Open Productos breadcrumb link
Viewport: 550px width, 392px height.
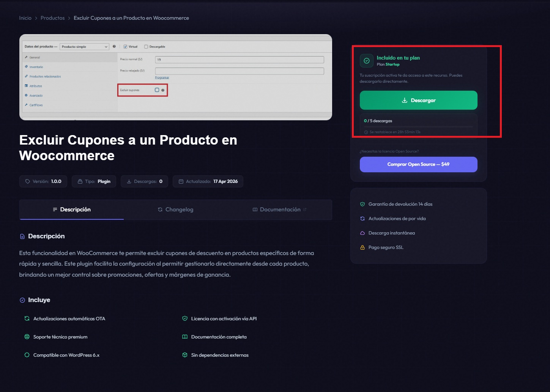pos(52,18)
